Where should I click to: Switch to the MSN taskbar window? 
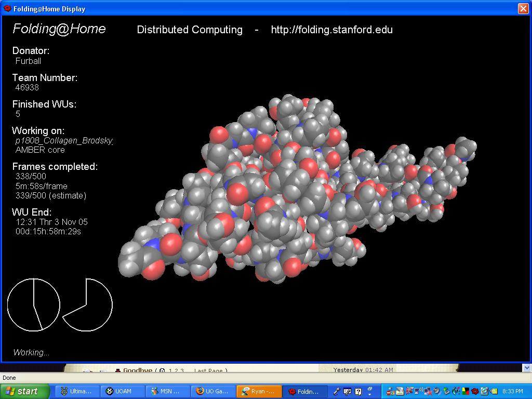[168, 391]
